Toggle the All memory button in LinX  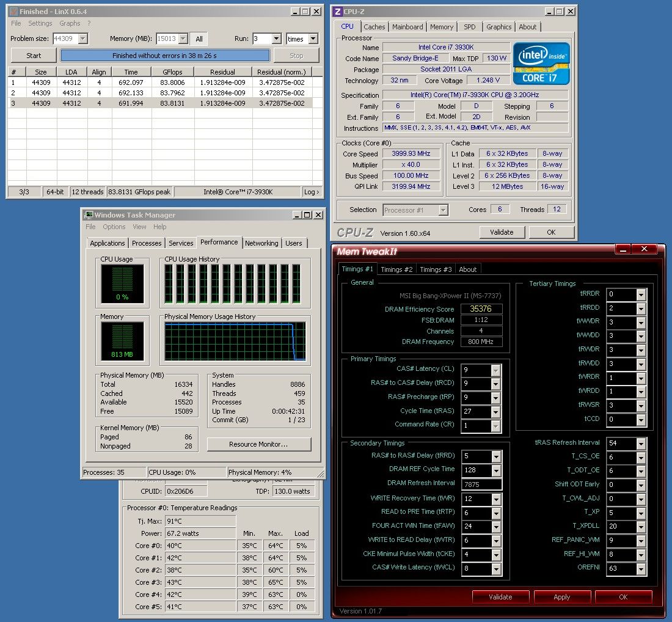pos(199,38)
